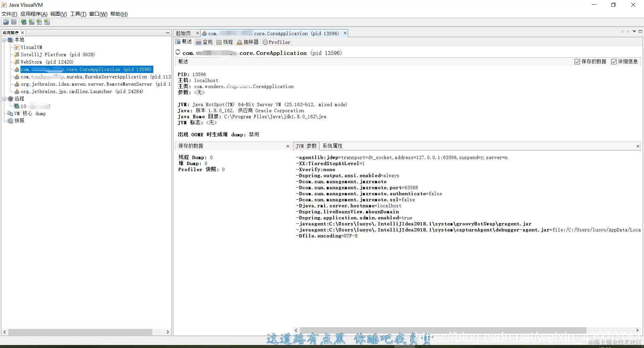The image size is (644, 348).
Task: Open the 工具(T) menu
Action: pos(78,14)
